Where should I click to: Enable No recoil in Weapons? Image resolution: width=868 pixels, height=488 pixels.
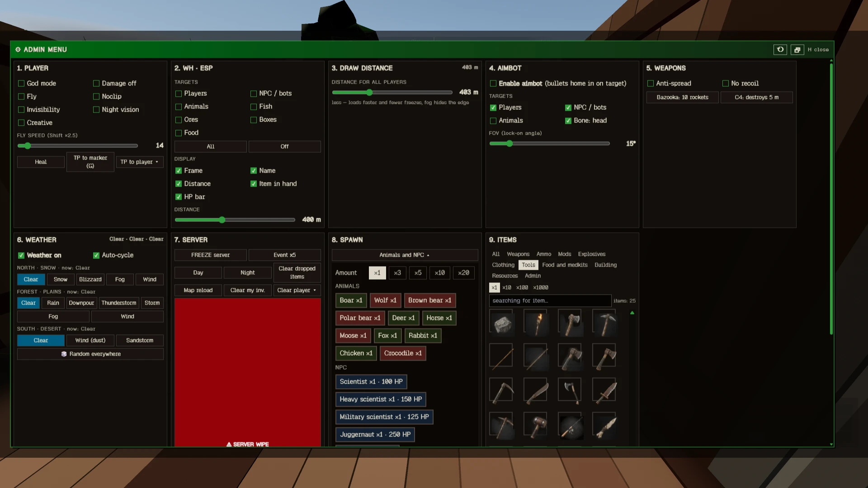point(726,84)
